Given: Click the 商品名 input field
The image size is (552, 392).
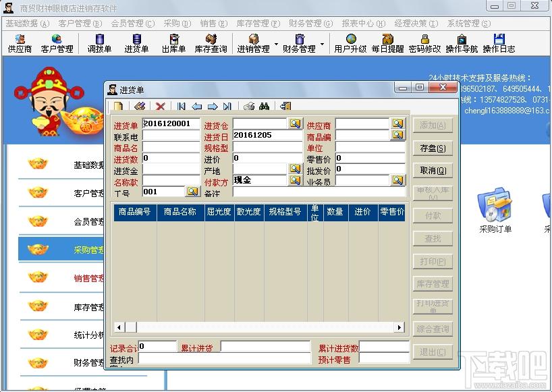Looking at the screenshot, I should 171,146.
